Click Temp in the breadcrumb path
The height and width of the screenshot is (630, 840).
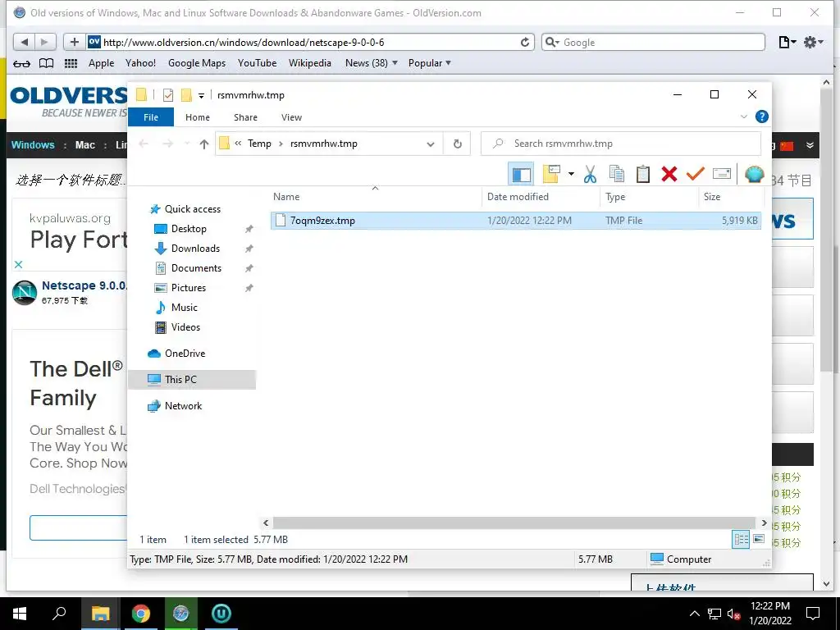(259, 144)
